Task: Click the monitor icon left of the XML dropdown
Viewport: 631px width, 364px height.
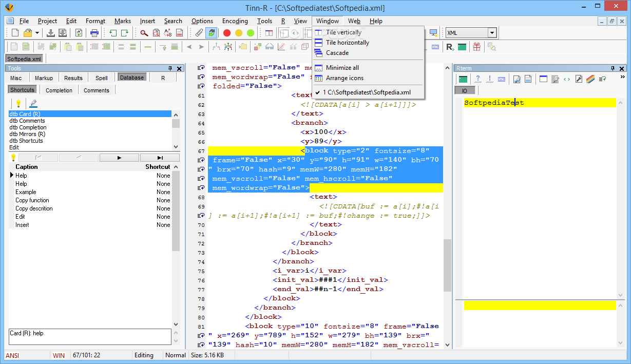Action: (x=433, y=33)
